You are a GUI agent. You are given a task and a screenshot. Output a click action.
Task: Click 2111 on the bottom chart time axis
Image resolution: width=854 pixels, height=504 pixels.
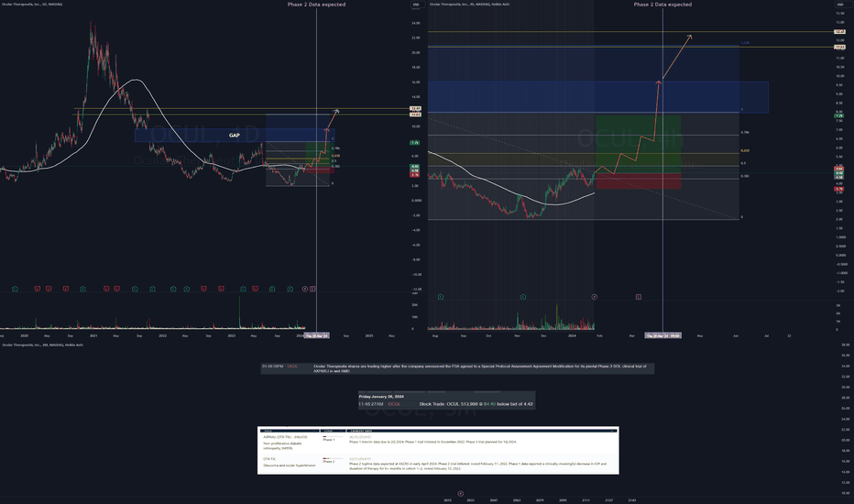point(586,499)
